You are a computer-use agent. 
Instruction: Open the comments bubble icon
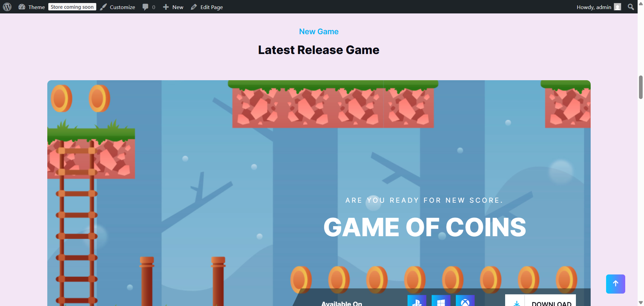145,7
